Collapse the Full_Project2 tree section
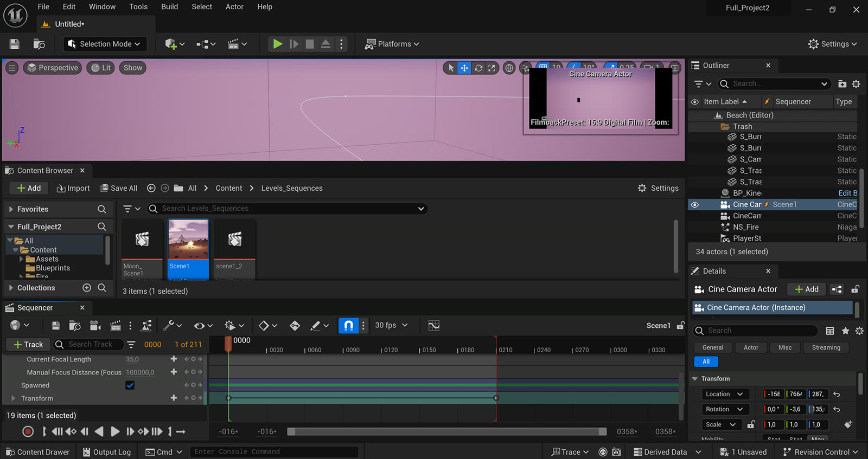Viewport: 868px width, 459px height. tap(11, 227)
